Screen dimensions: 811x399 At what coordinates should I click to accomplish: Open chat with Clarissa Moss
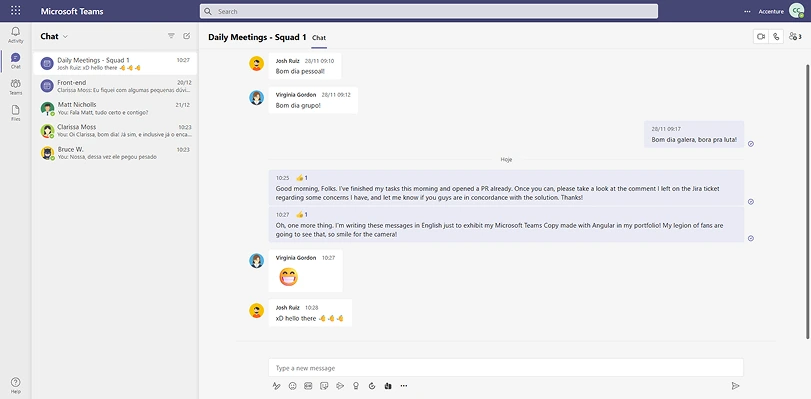(x=115, y=130)
